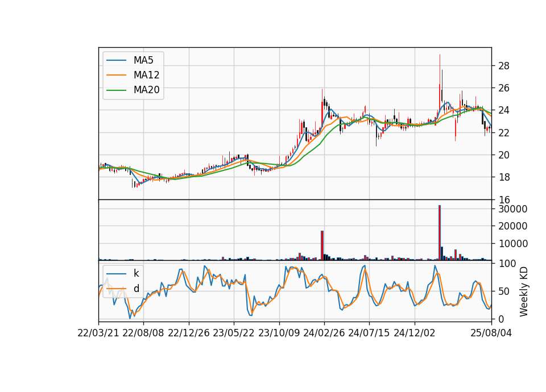Click the price axis value 22
Image resolution: width=546 pixels, height=392 pixels.
coord(504,132)
